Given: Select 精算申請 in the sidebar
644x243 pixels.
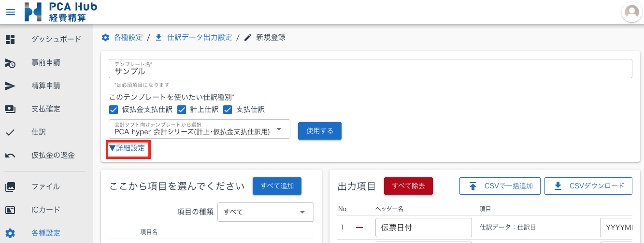Looking at the screenshot, I should tap(46, 86).
